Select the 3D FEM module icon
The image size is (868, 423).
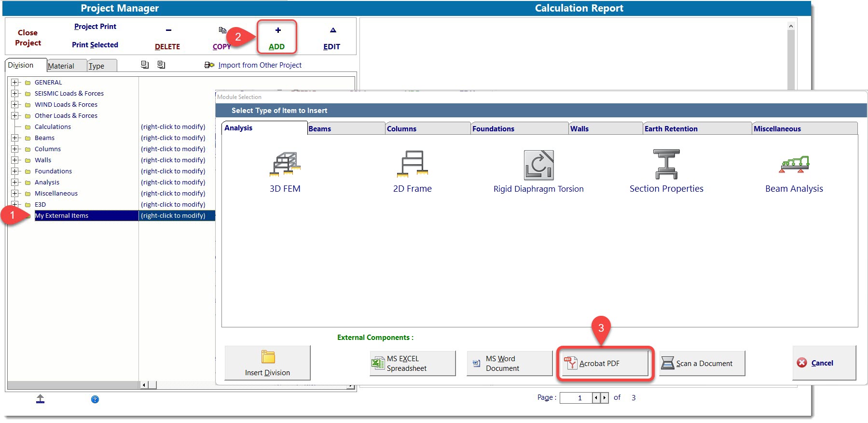pos(285,165)
